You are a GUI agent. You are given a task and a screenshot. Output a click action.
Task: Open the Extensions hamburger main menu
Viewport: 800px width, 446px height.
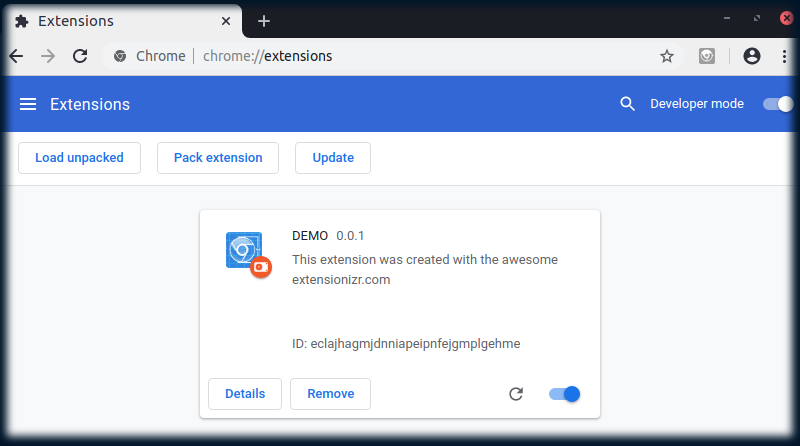click(x=28, y=104)
